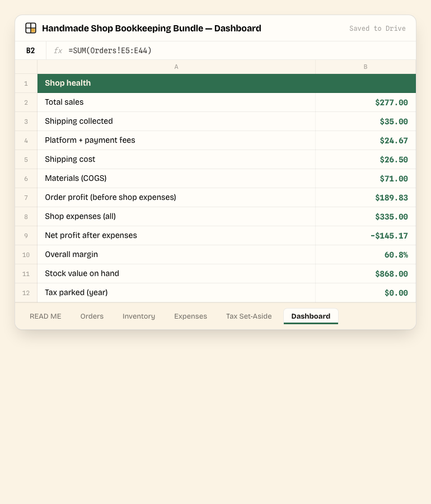431x504 pixels.
Task: Select row 5 header
Action: [26, 160]
